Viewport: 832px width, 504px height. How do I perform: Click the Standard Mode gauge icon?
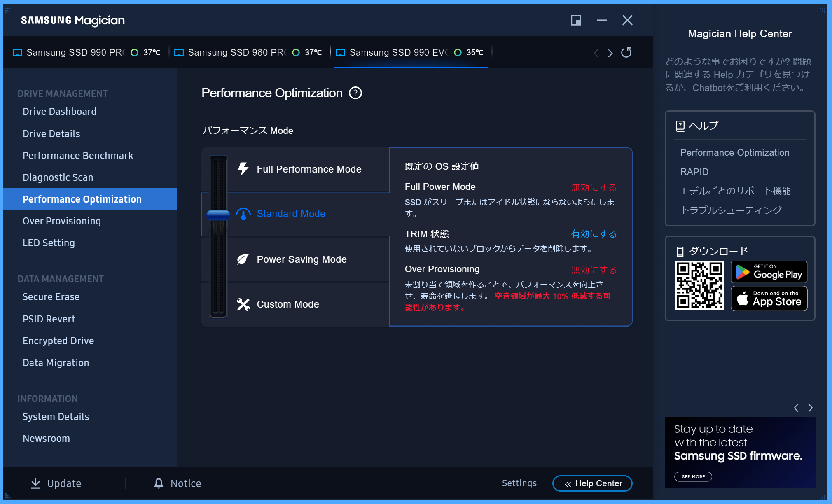(243, 214)
